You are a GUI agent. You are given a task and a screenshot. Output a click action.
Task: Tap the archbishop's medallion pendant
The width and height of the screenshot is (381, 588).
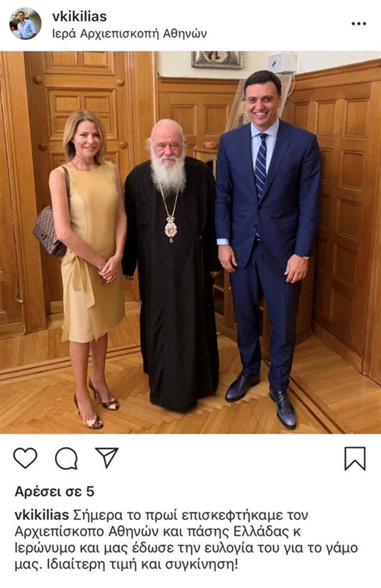(x=171, y=229)
